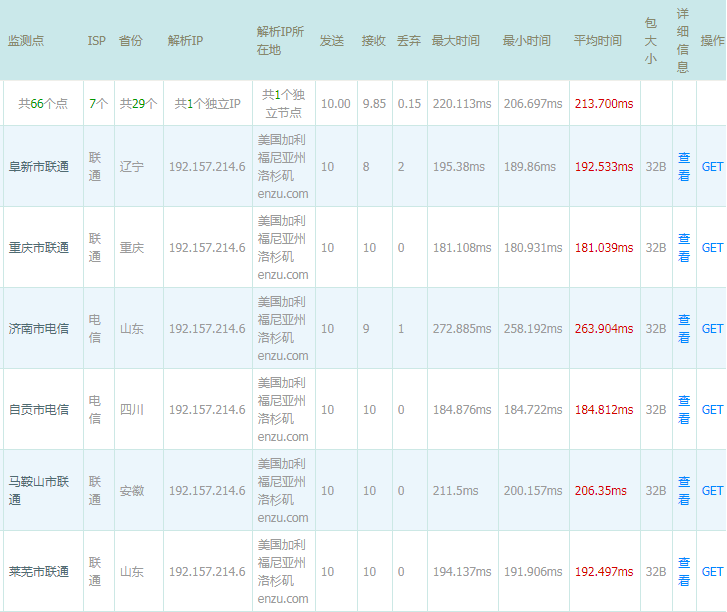Select the 阜新市联通 monitoring point name
The image size is (727, 612).
(x=39, y=167)
